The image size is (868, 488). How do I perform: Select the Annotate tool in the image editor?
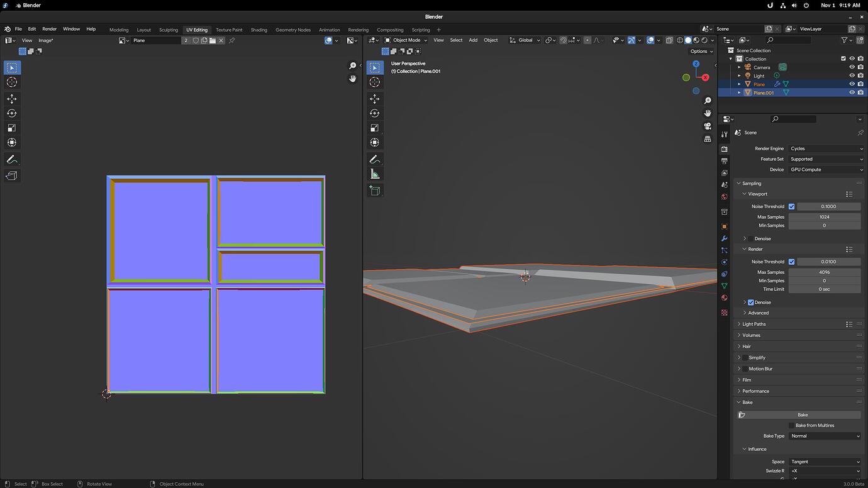pyautogui.click(x=12, y=159)
